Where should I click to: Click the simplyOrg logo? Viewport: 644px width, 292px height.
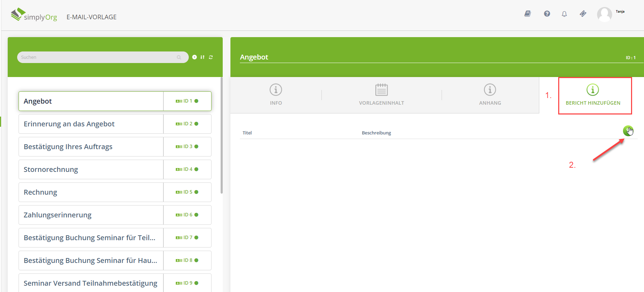click(34, 15)
